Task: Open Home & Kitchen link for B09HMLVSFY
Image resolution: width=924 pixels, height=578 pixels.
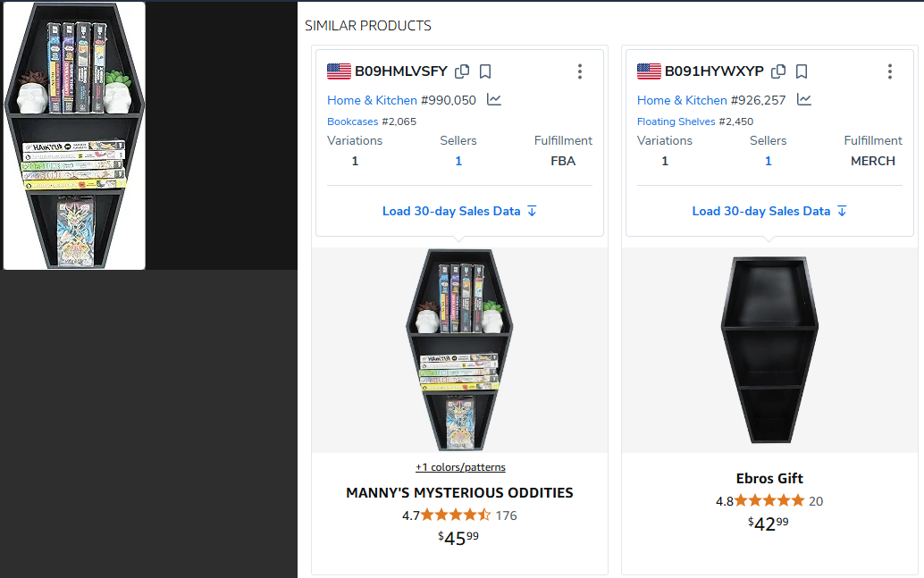Action: click(x=372, y=100)
